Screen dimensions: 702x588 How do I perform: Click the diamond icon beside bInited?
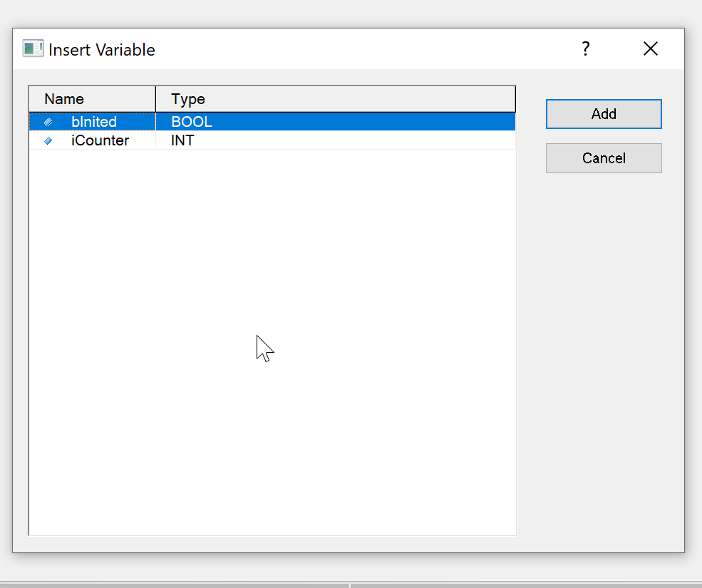click(48, 122)
